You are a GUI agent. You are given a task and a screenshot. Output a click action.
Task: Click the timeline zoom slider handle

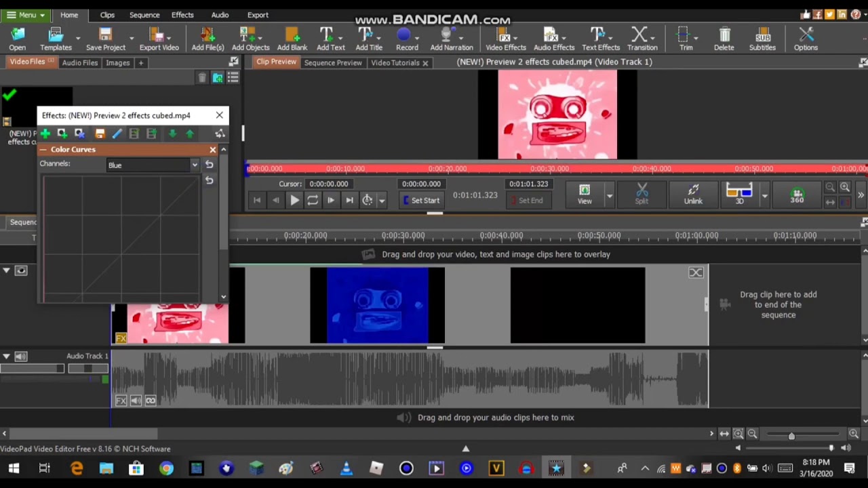coord(791,434)
